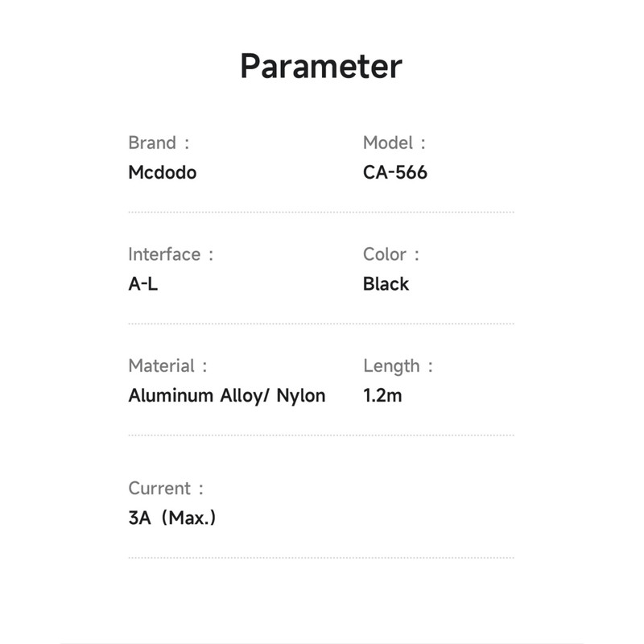Select the Current label

166,489
